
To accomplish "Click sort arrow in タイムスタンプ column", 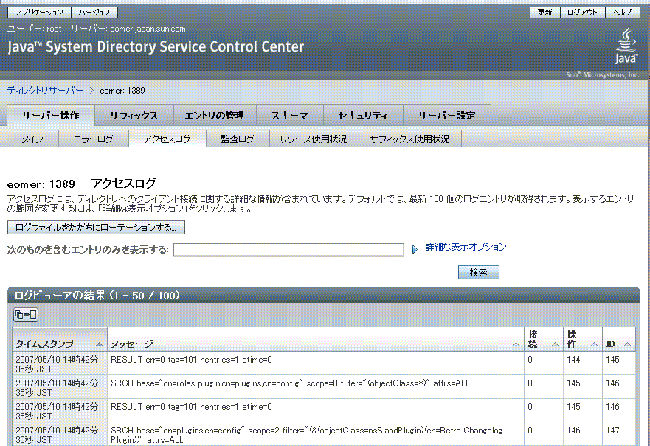I will coord(99,344).
